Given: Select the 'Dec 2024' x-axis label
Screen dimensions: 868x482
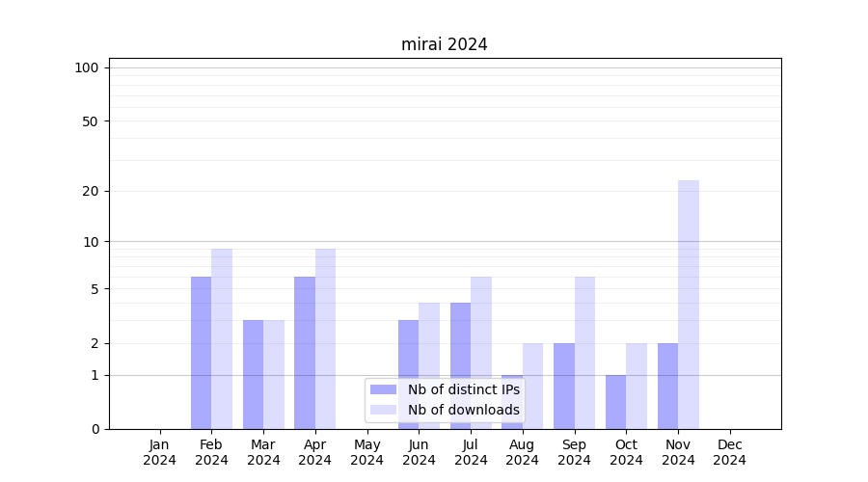Looking at the screenshot, I should pos(730,452).
